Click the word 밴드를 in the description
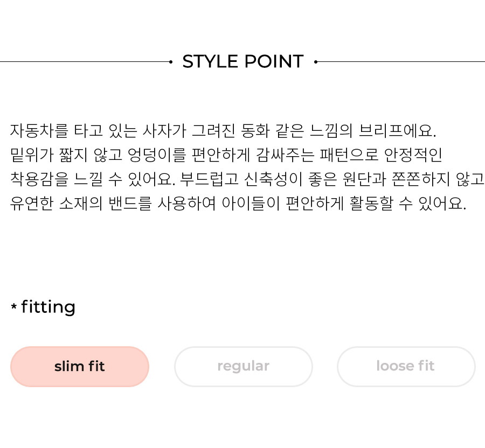485x448 pixels. click(130, 204)
